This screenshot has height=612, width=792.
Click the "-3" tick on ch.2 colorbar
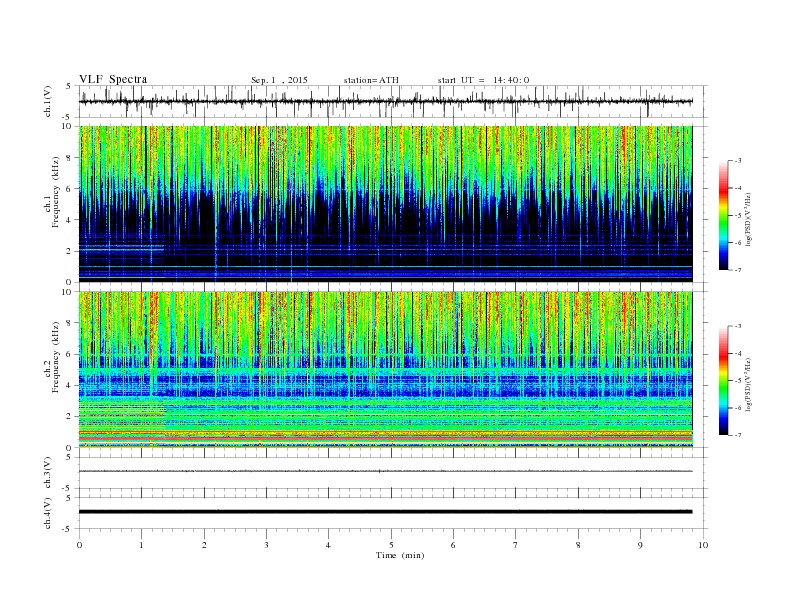tap(737, 326)
